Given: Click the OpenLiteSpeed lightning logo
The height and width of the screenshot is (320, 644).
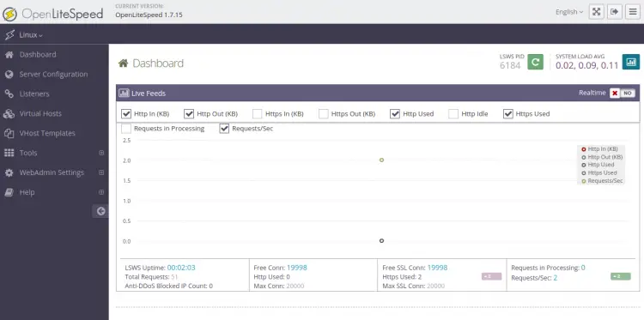Looking at the screenshot, I should click(9, 14).
